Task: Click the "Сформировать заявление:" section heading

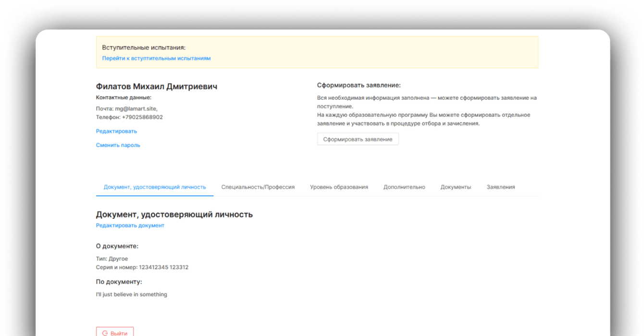Action: [x=359, y=85]
